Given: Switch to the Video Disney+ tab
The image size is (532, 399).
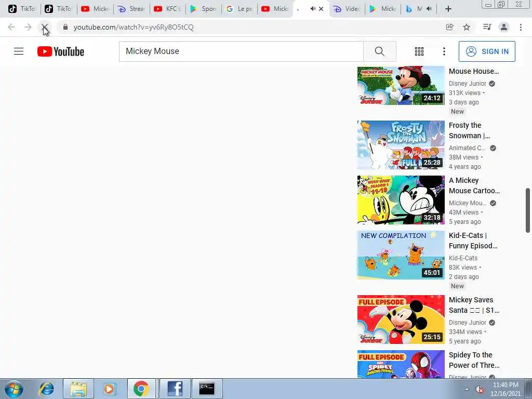Looking at the screenshot, I should [347, 9].
